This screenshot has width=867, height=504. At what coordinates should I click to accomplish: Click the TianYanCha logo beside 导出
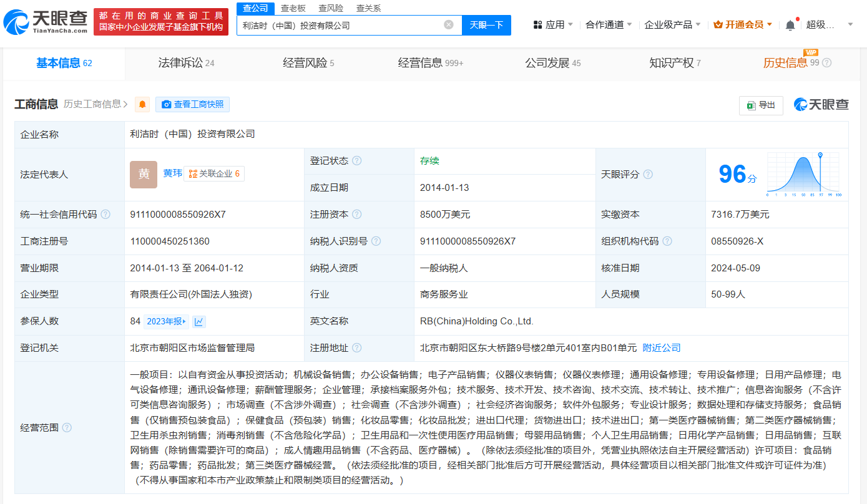821,105
